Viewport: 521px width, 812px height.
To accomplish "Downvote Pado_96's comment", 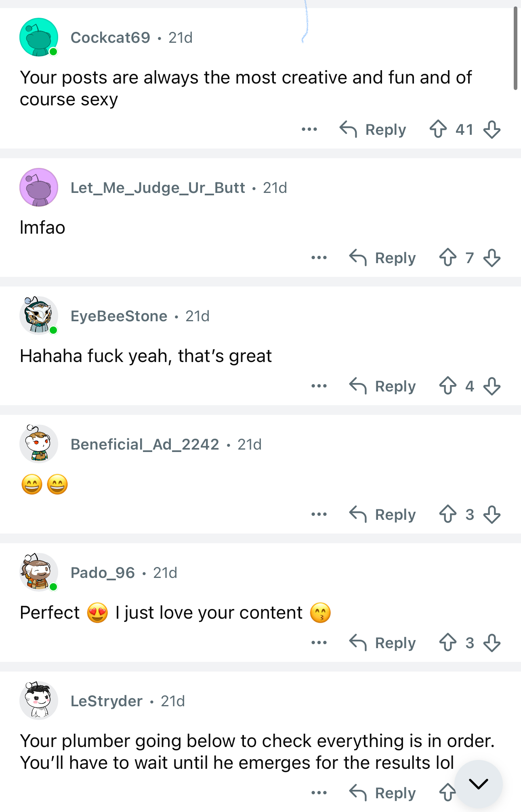I will click(492, 642).
